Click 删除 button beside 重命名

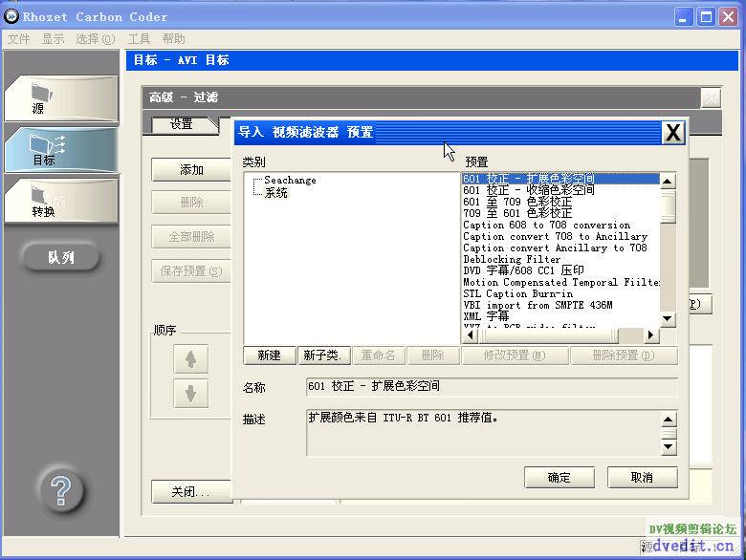point(433,355)
